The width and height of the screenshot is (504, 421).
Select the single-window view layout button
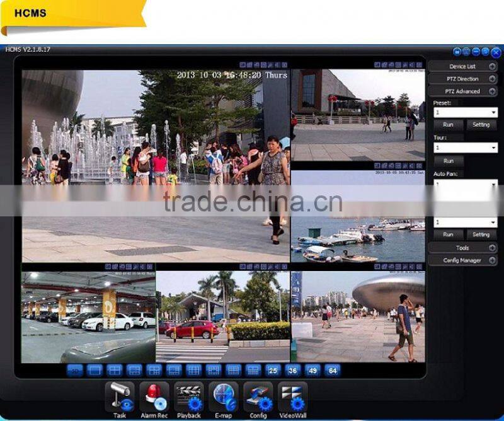[94, 371]
